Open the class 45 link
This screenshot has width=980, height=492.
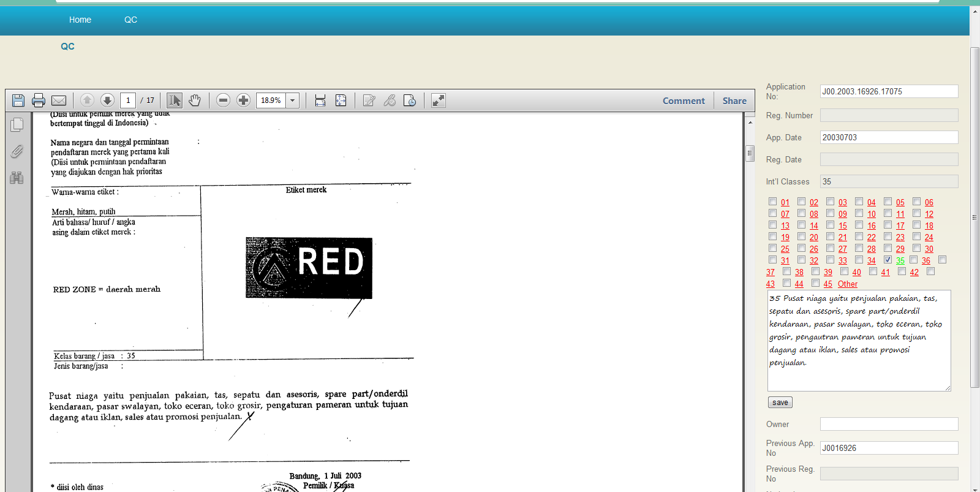pos(828,284)
